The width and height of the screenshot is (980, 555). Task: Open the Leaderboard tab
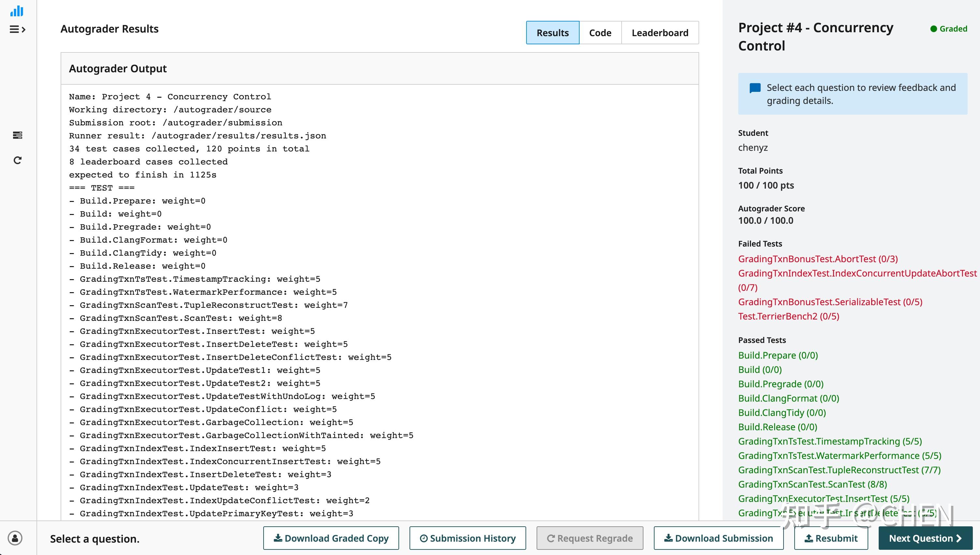pyautogui.click(x=660, y=33)
